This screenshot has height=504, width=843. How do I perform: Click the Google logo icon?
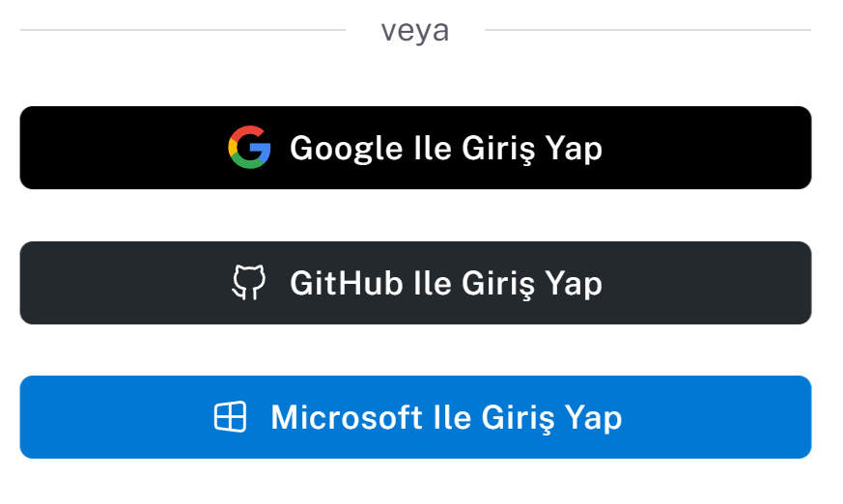249,148
